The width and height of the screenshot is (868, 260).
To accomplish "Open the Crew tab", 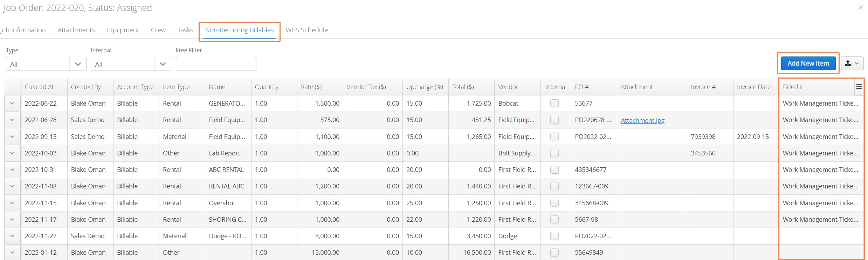I will tap(158, 30).
